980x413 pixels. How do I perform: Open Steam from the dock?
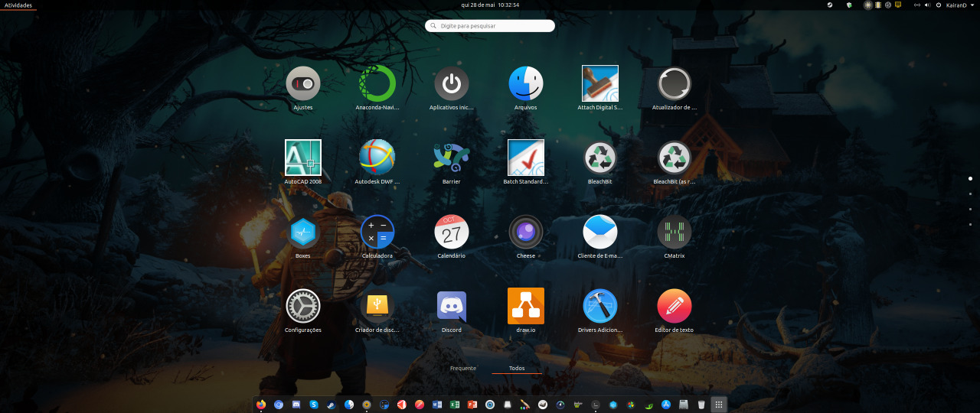coord(332,405)
